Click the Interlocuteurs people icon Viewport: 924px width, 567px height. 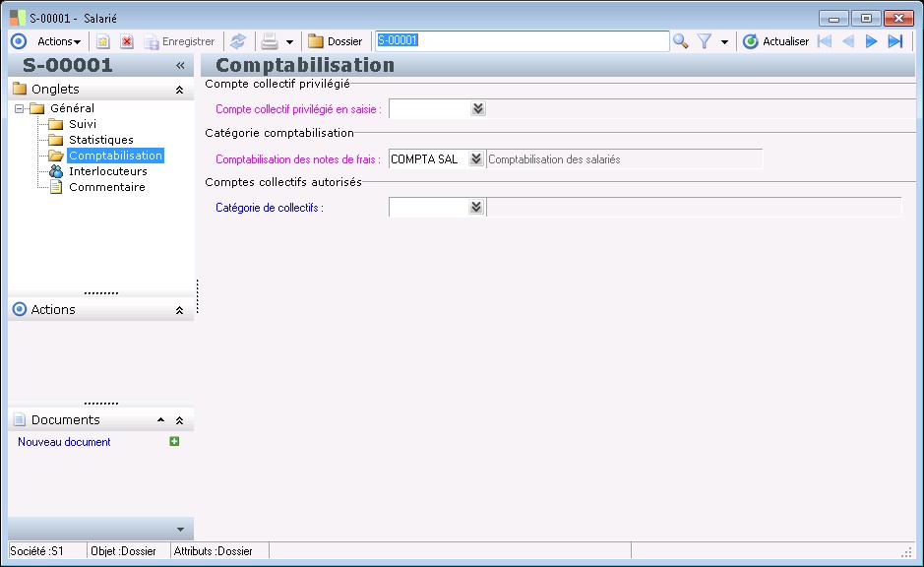click(x=56, y=171)
